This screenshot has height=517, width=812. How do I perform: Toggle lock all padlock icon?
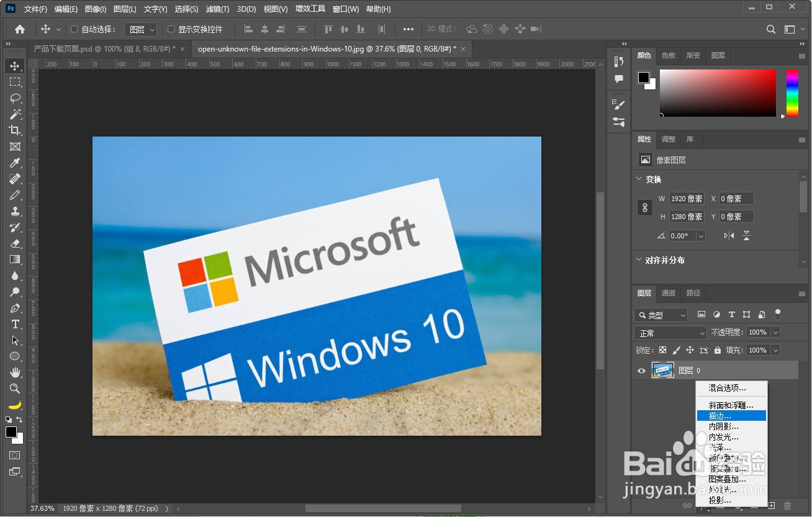(718, 350)
